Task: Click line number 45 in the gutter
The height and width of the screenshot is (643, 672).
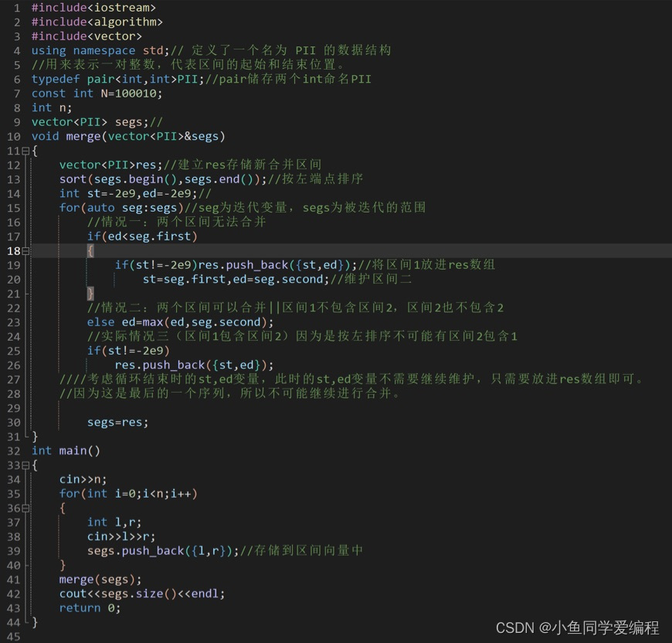Action: tap(14, 637)
